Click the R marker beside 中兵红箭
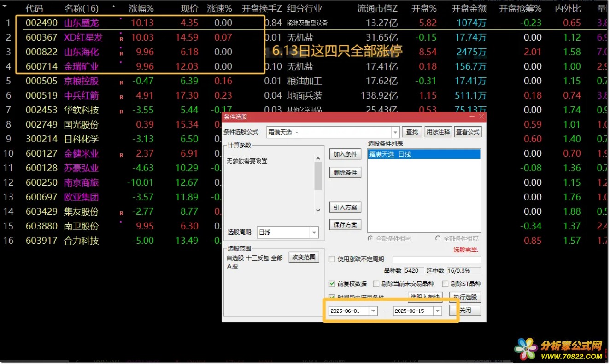This screenshot has width=610, height=364. 122,97
